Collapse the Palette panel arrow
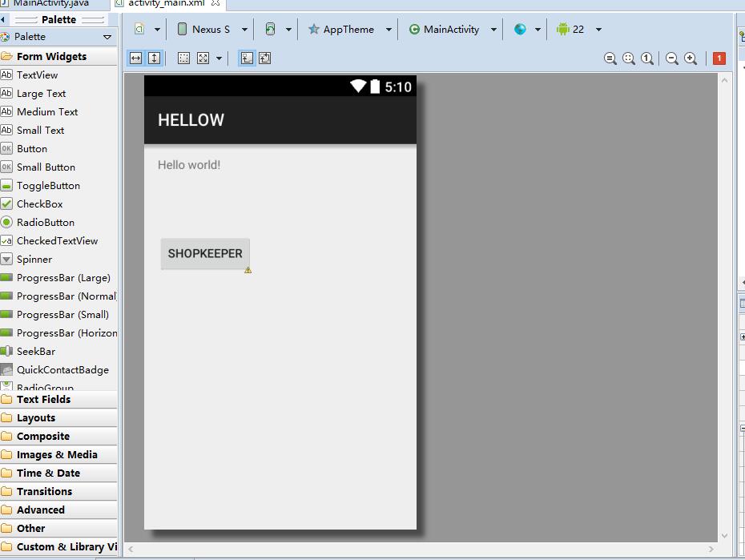Screen dimensions: 745x560 click(3, 19)
